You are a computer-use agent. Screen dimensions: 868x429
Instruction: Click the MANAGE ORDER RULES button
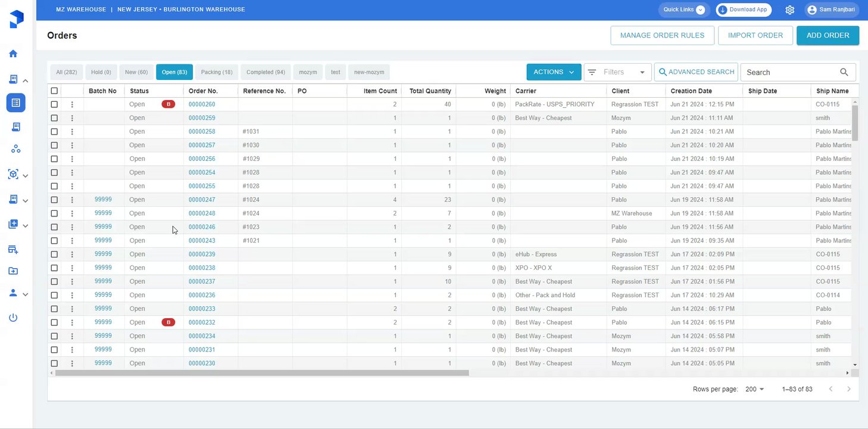pyautogui.click(x=662, y=35)
